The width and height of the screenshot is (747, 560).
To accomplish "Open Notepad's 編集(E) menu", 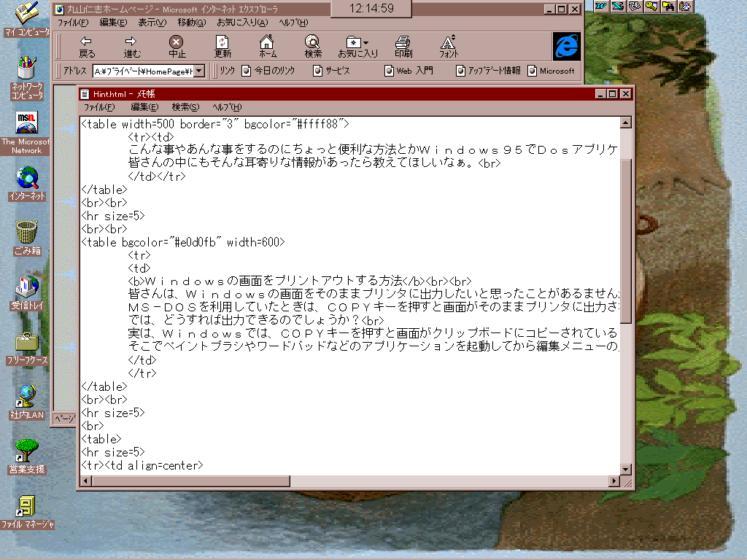I will pos(144,107).
